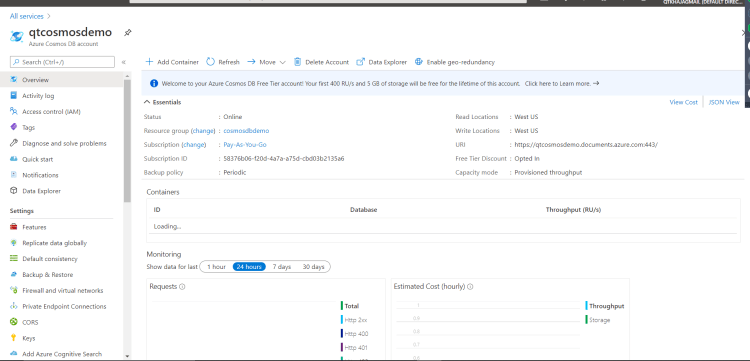
Task: Click the Backup & Restore icon
Action: coord(14,274)
